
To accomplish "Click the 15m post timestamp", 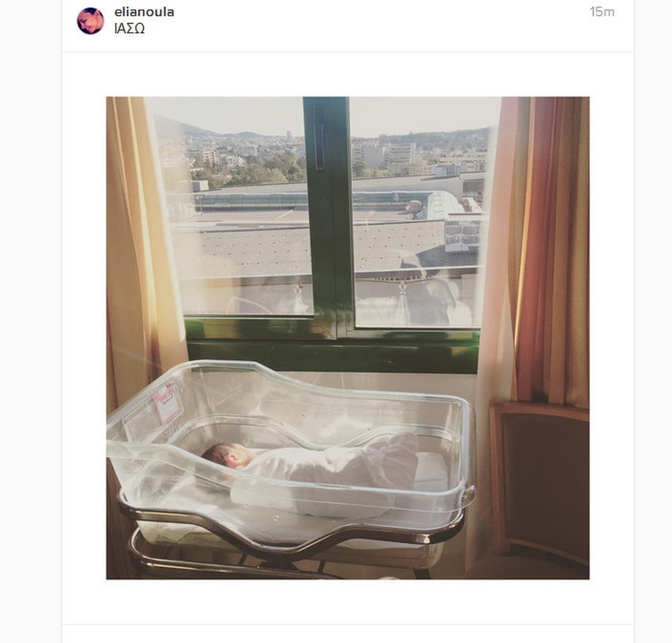I will pos(602,12).
